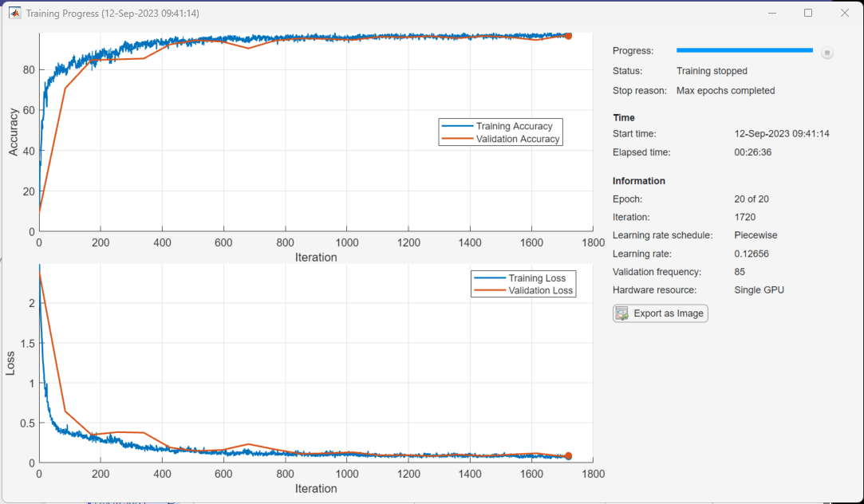
Task: Click the validation accuracy endpoint marker
Action: click(568, 36)
